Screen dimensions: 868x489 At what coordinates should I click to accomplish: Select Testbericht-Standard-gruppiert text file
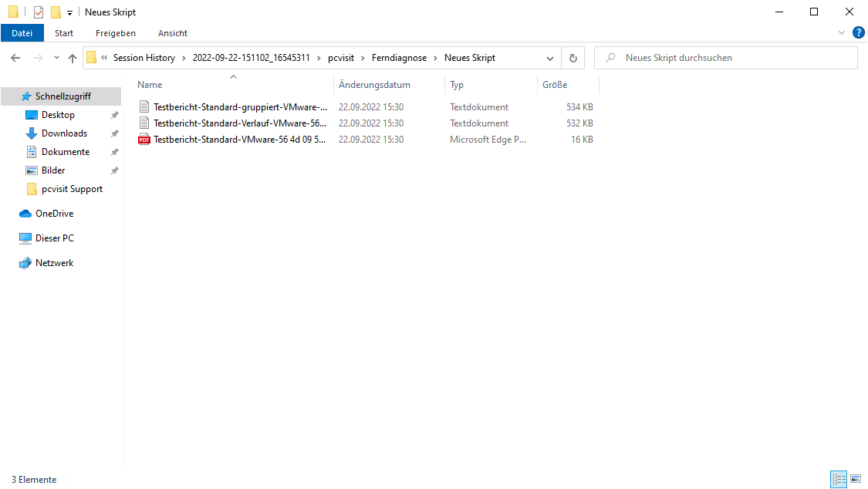click(x=239, y=107)
